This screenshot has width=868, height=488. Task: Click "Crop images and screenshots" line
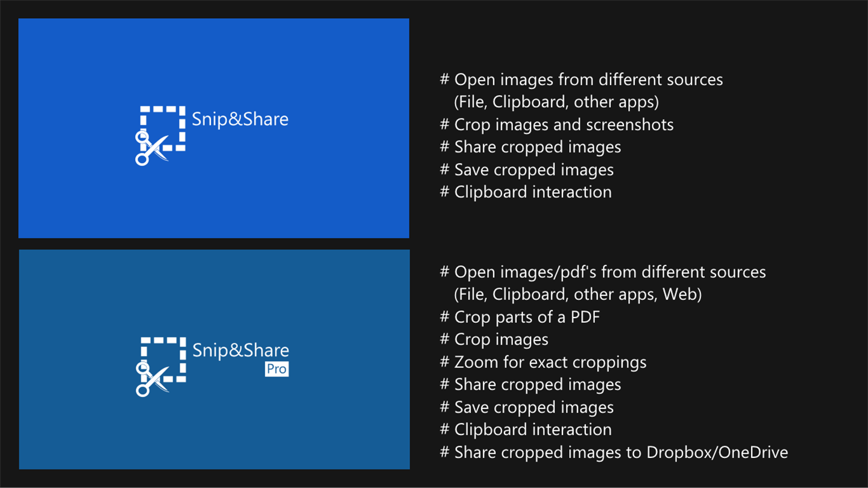tap(557, 125)
